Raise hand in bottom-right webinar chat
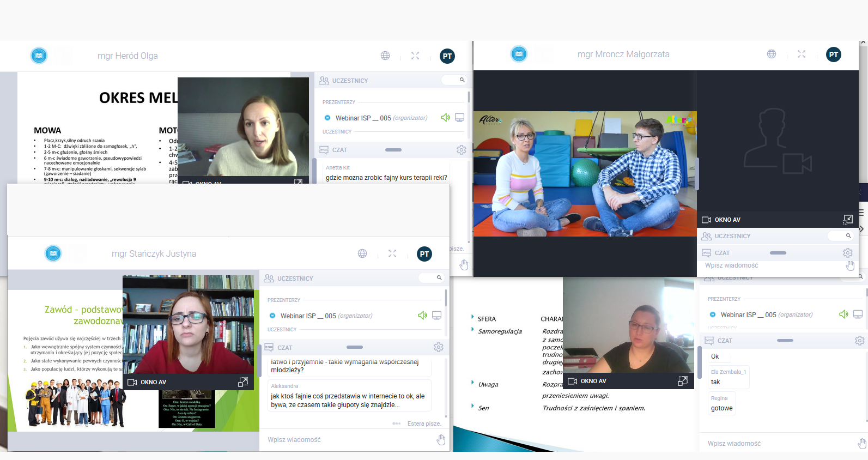The height and width of the screenshot is (460, 868). click(x=862, y=444)
